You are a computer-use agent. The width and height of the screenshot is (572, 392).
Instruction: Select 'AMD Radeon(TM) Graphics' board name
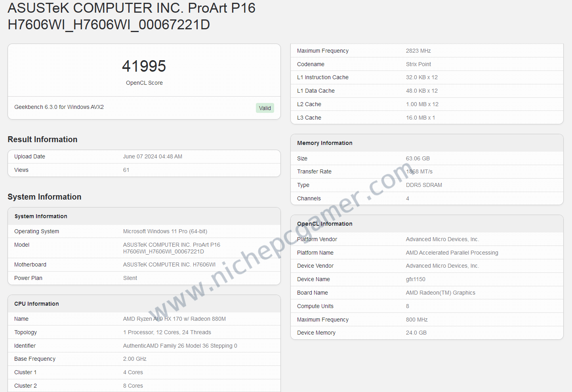[x=440, y=293]
